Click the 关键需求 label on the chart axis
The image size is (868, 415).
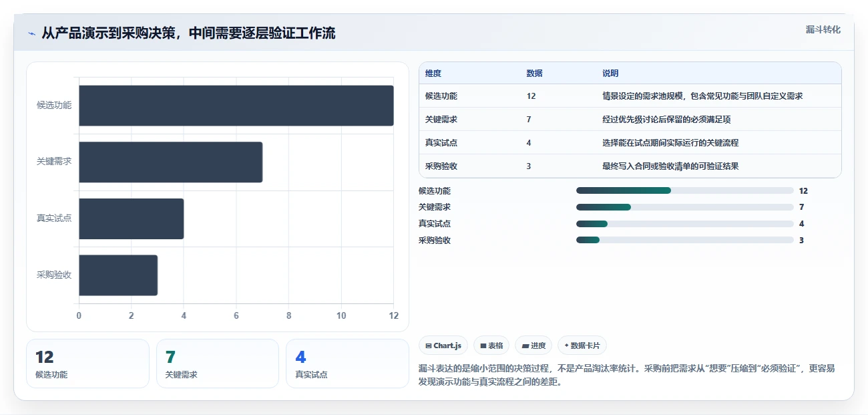(54, 162)
